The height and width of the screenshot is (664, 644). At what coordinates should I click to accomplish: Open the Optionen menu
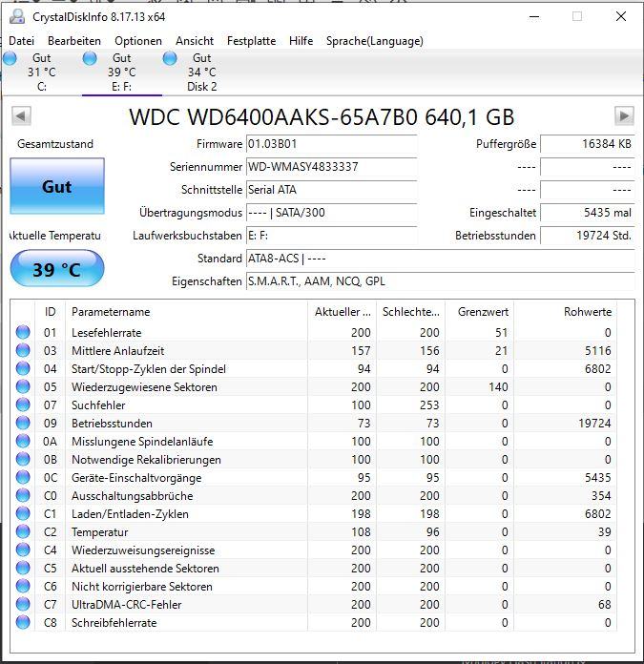coord(138,41)
